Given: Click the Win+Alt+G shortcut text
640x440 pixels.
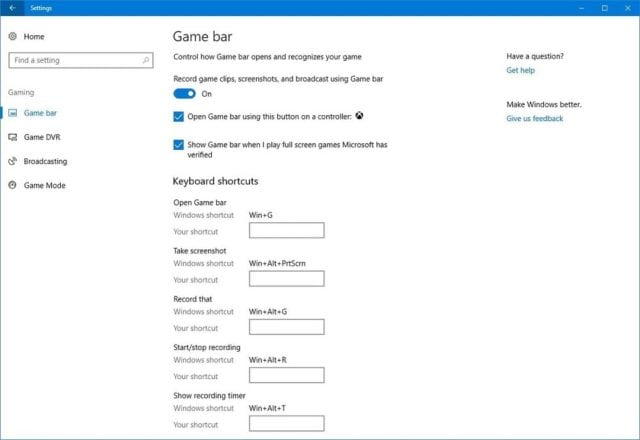Looking at the screenshot, I should point(268,311).
